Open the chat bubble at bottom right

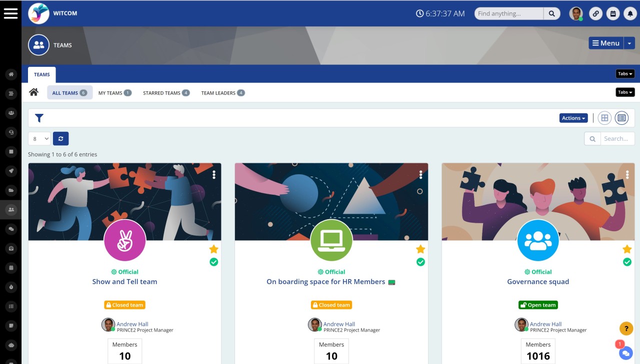coord(625,353)
